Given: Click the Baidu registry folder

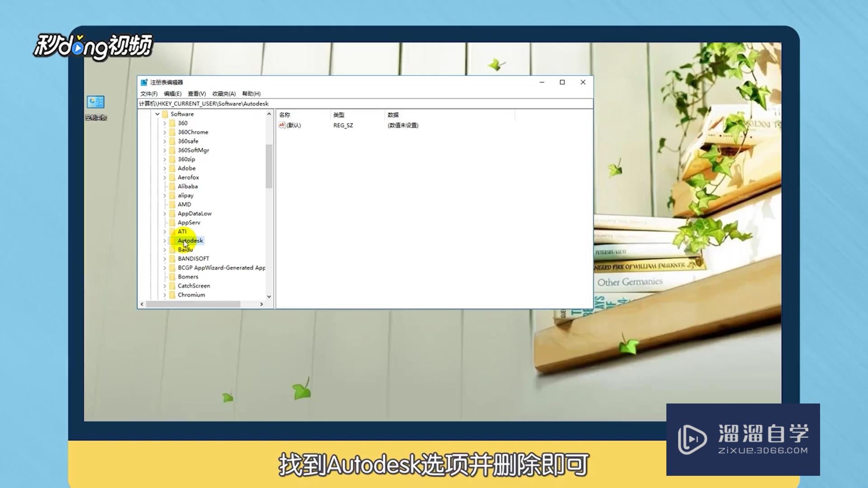Looking at the screenshot, I should (185, 249).
